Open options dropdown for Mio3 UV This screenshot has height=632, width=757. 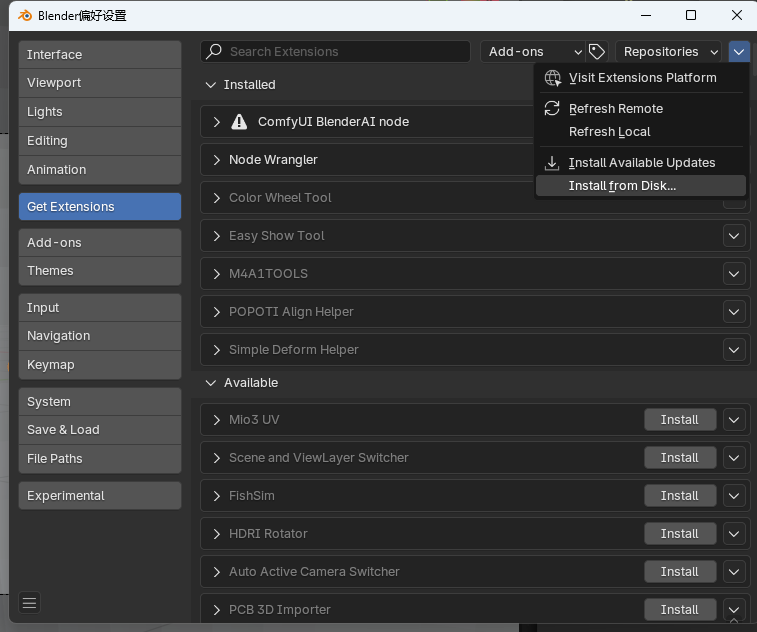pos(735,420)
